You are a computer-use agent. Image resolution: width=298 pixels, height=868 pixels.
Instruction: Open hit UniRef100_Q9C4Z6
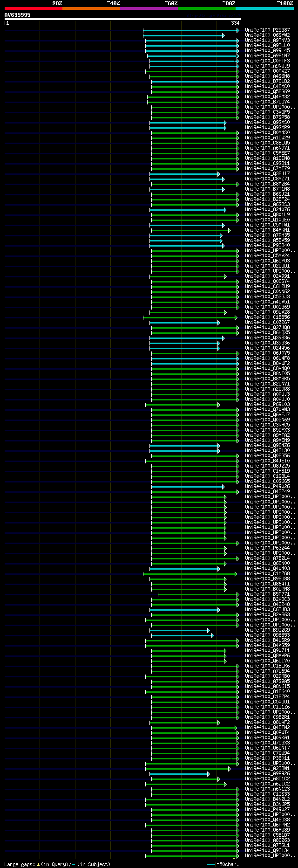[x=267, y=446]
